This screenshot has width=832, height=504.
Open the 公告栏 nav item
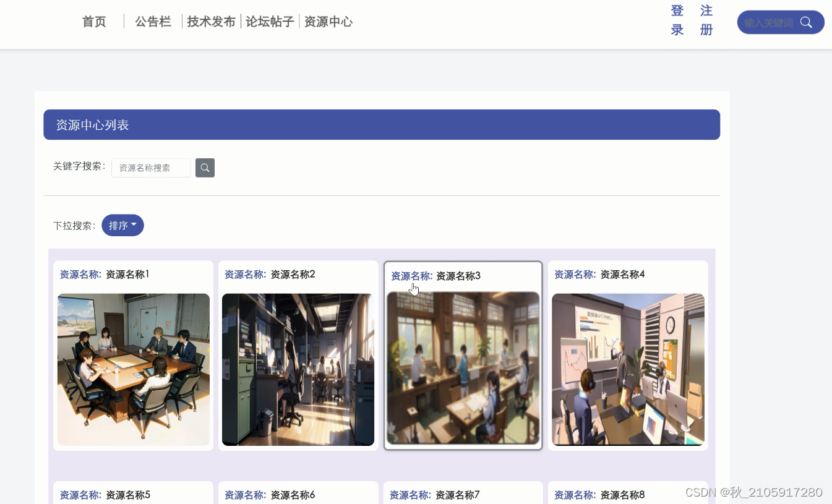pos(153,22)
